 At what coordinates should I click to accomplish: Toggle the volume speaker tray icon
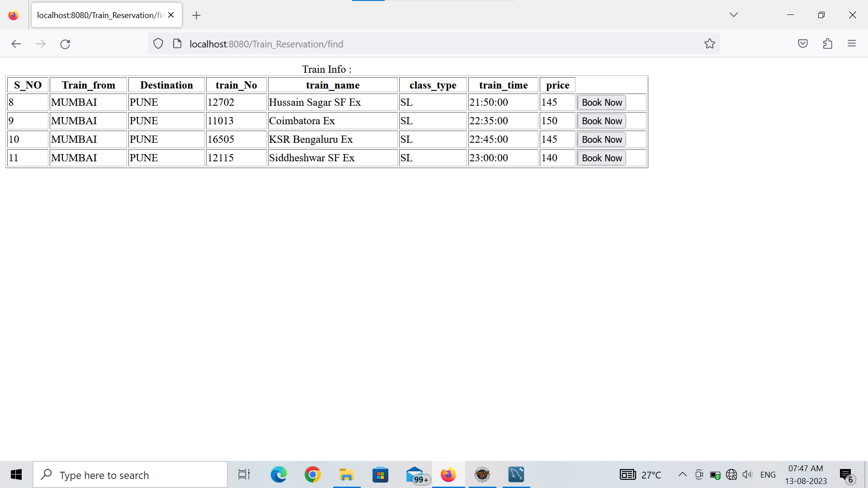(747, 474)
